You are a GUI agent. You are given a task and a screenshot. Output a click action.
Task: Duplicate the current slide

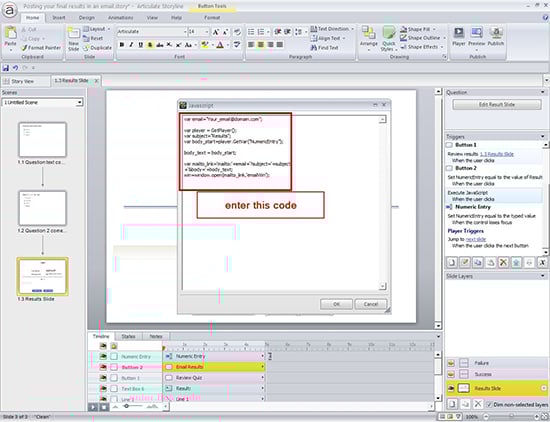pyautogui.click(x=98, y=48)
